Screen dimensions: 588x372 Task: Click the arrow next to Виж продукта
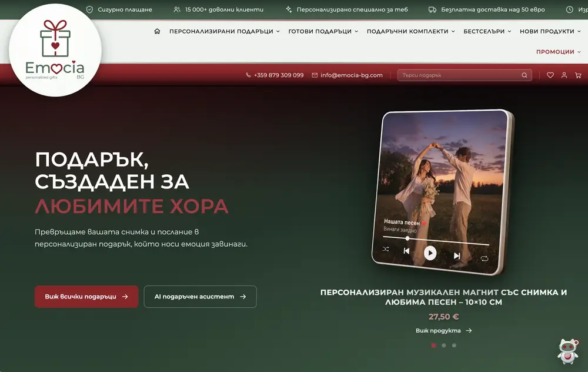(469, 331)
